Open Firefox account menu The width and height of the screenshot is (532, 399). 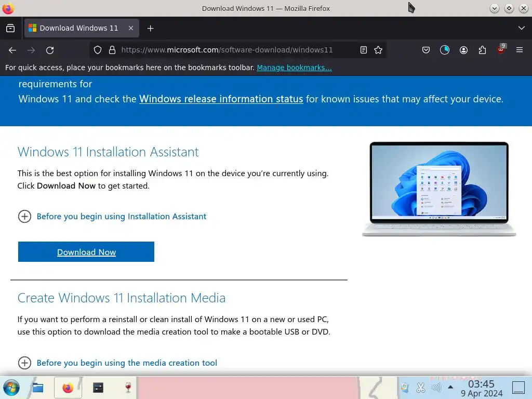[463, 50]
